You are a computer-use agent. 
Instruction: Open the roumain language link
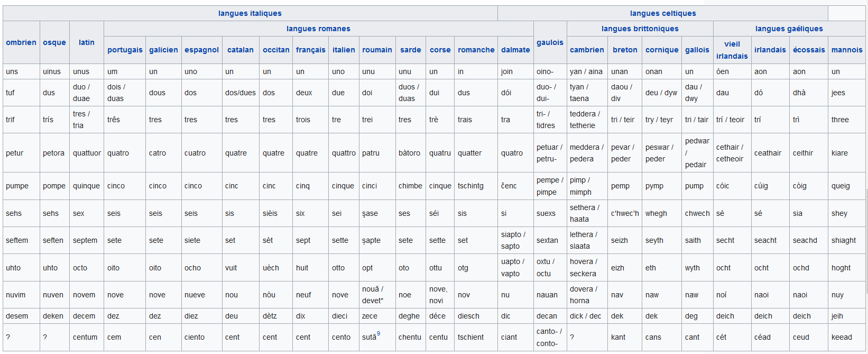pyautogui.click(x=377, y=50)
